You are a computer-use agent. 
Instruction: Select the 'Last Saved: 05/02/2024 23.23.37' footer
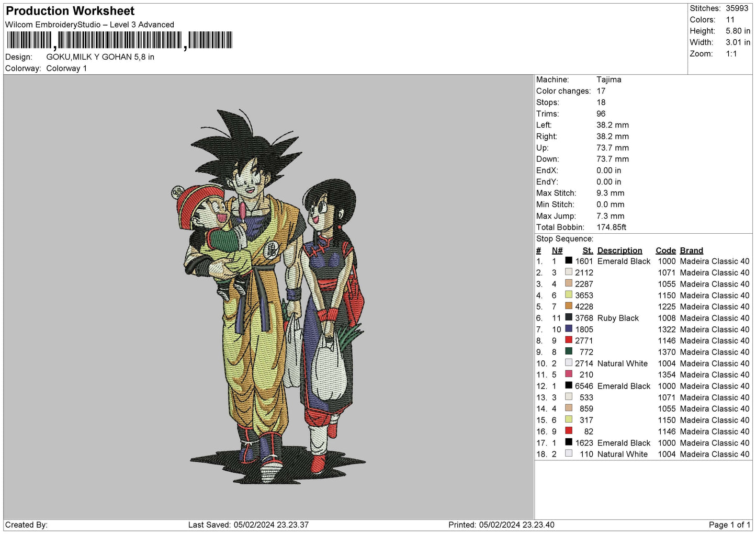(x=249, y=525)
